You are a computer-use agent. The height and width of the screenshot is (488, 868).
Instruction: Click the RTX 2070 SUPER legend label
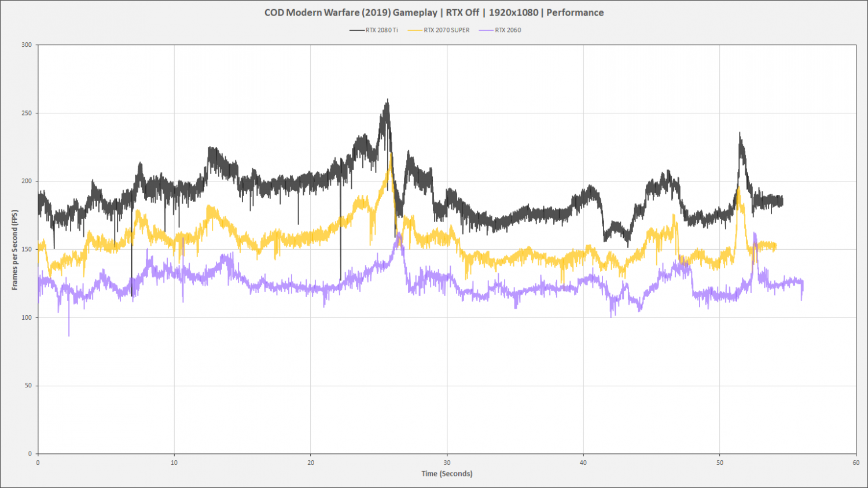(447, 30)
